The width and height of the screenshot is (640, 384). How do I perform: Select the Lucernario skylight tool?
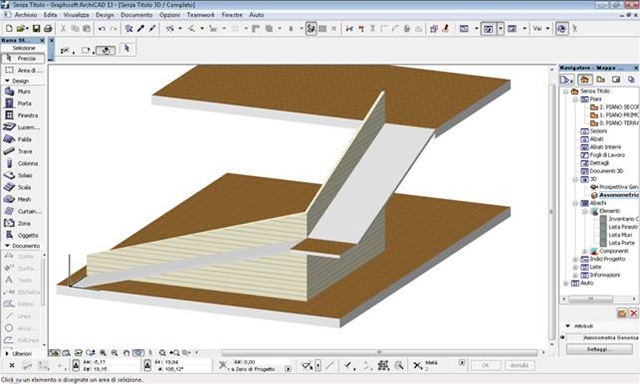(23, 127)
